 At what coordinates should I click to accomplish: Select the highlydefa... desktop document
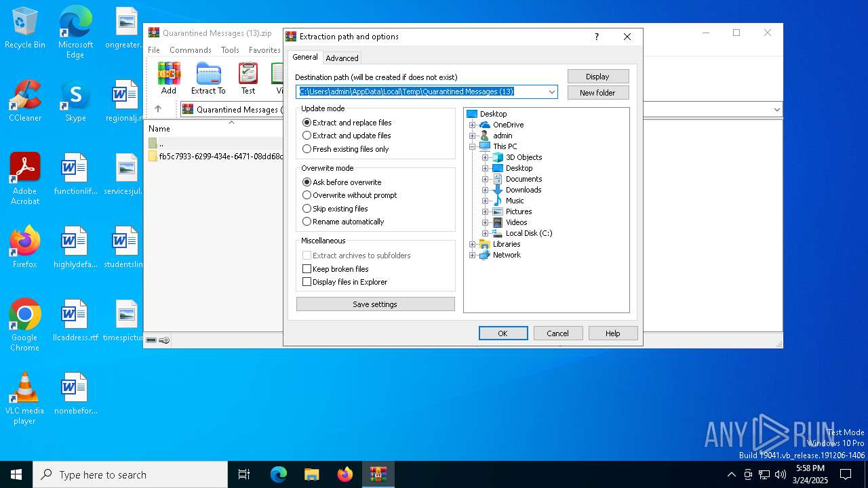(75, 247)
